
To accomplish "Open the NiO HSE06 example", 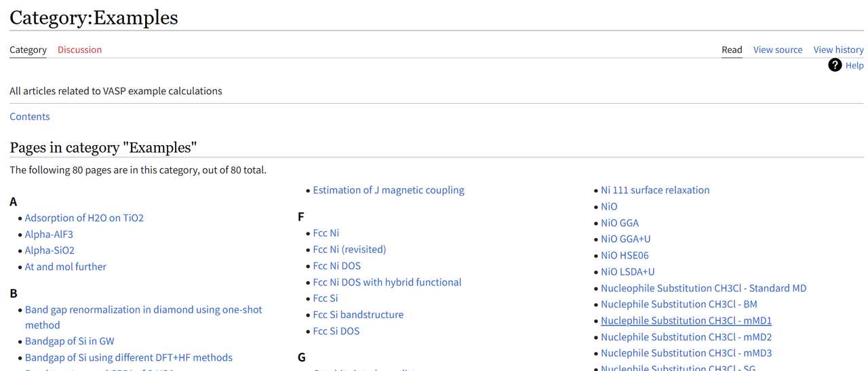I will click(x=625, y=255).
